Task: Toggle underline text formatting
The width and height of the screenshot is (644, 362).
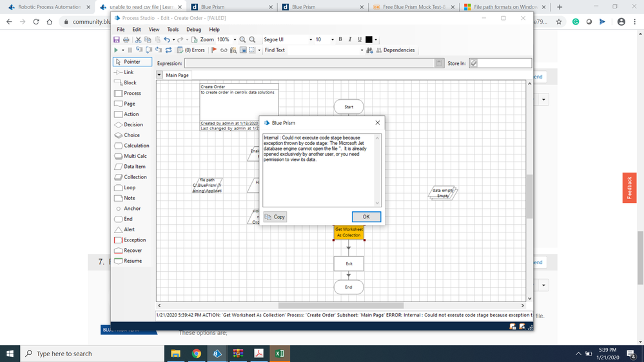Action: 359,39
